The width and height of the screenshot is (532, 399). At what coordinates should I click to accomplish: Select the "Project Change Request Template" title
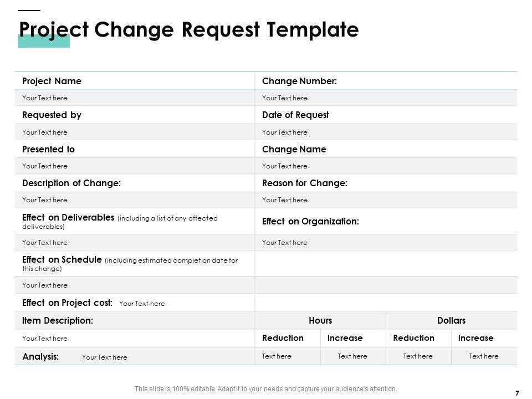click(x=188, y=29)
